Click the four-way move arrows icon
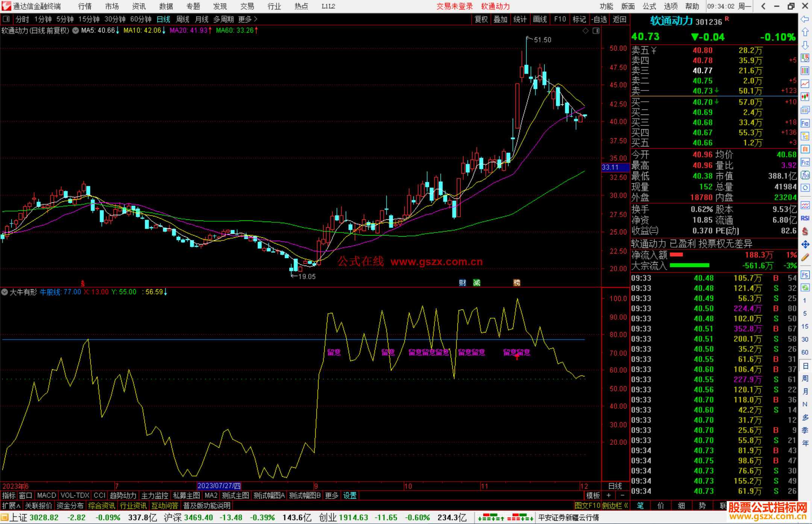 pos(805,245)
